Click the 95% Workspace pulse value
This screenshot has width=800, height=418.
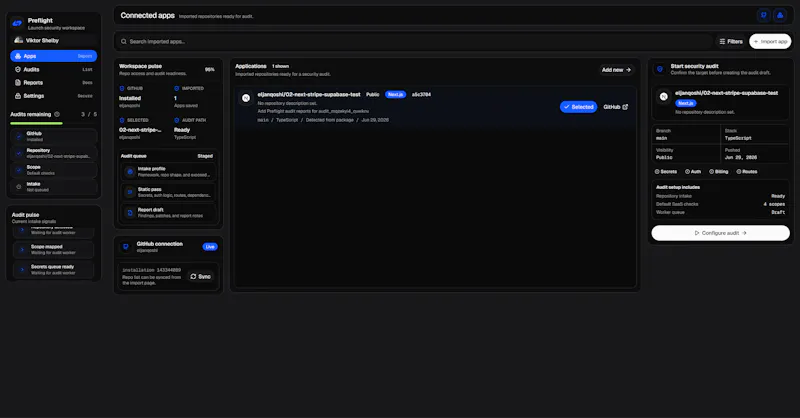[x=210, y=69]
